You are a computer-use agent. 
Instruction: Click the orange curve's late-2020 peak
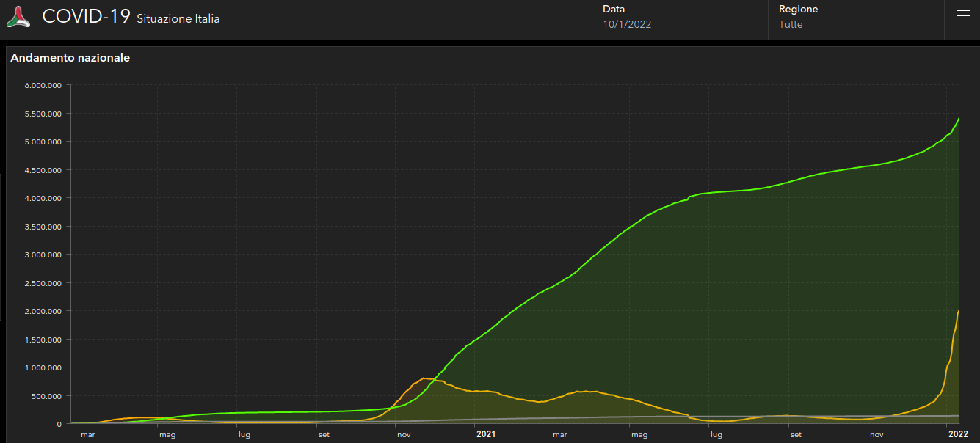[x=424, y=378]
